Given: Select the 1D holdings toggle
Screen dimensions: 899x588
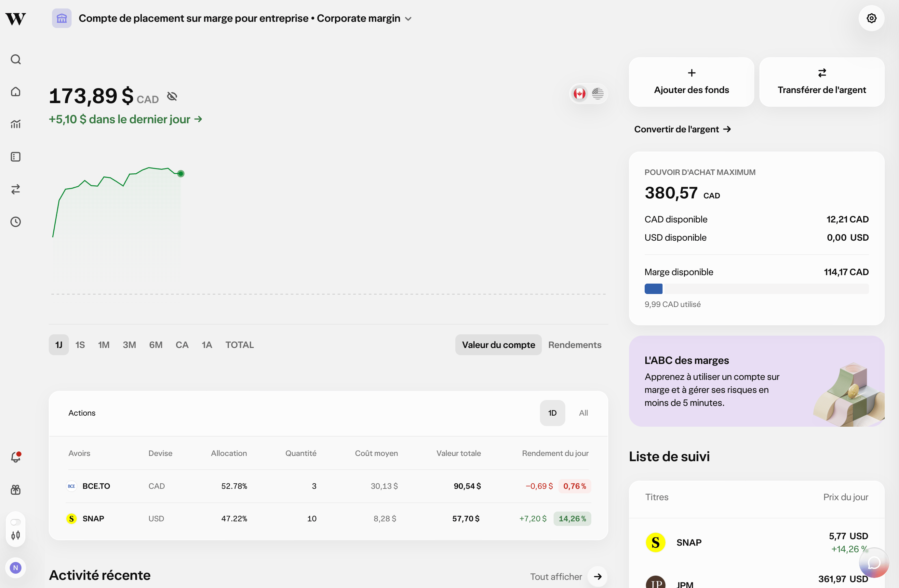Looking at the screenshot, I should (x=552, y=413).
